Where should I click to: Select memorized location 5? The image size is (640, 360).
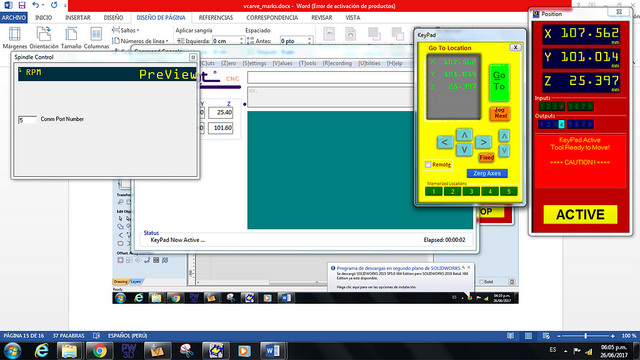coord(509,191)
